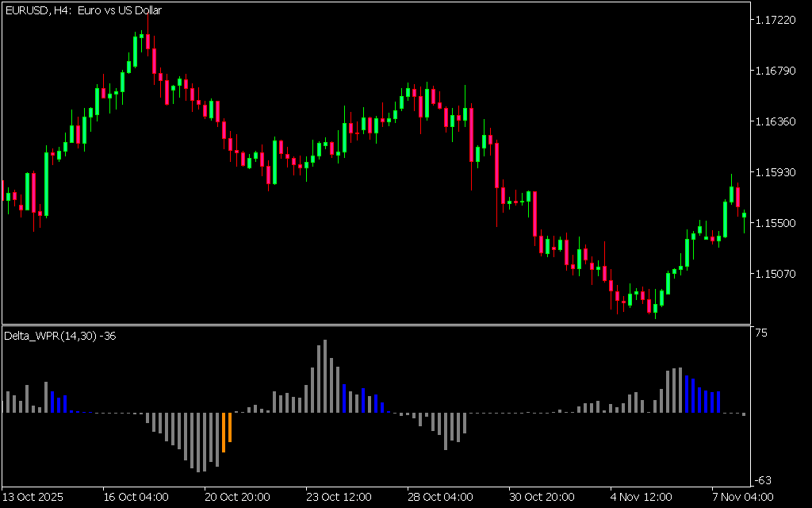Image resolution: width=812 pixels, height=508 pixels.
Task: Click the 4 Nov 12:00 time label
Action: coord(641,497)
